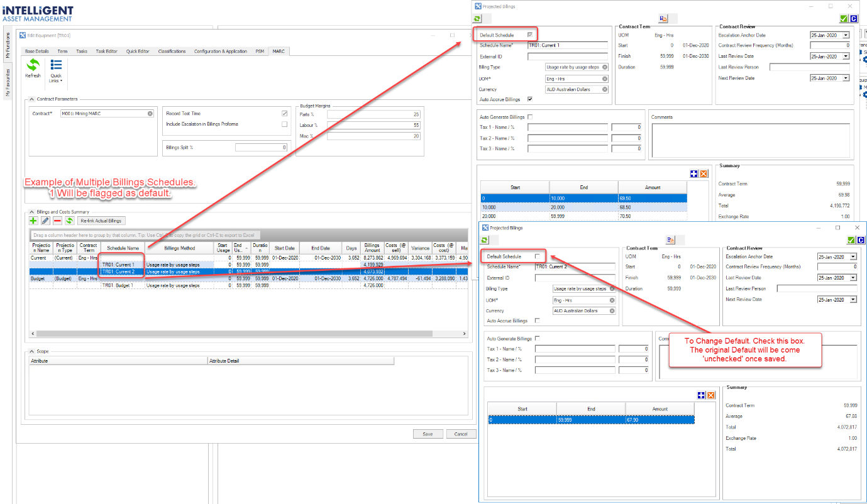
Task: Select the pencil icon to edit billing schedule
Action: coord(44,221)
